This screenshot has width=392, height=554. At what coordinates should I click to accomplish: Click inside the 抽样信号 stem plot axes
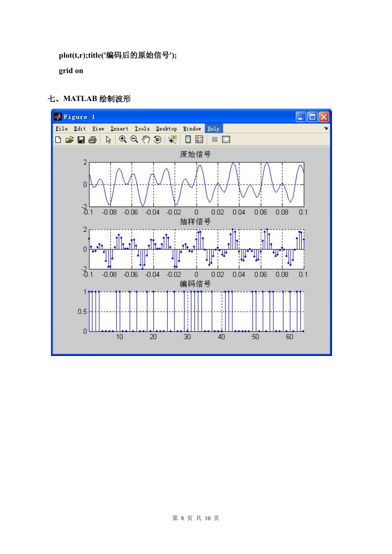tap(196, 249)
